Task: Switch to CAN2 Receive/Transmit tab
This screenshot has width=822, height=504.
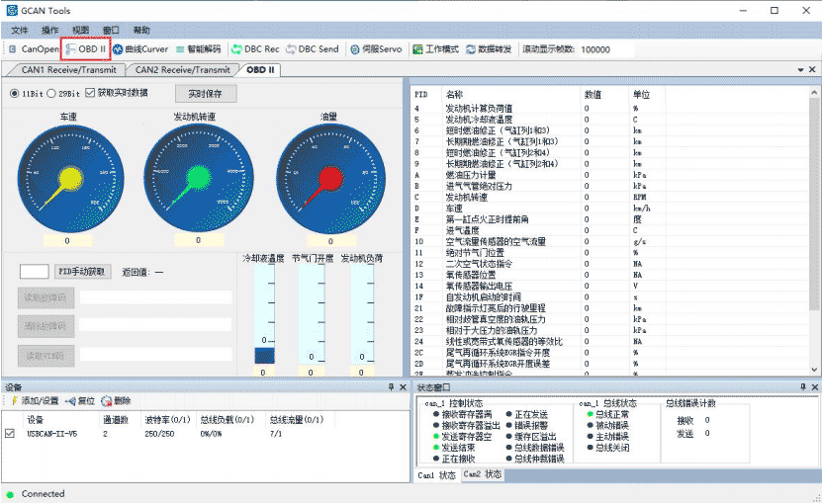Action: pos(182,70)
